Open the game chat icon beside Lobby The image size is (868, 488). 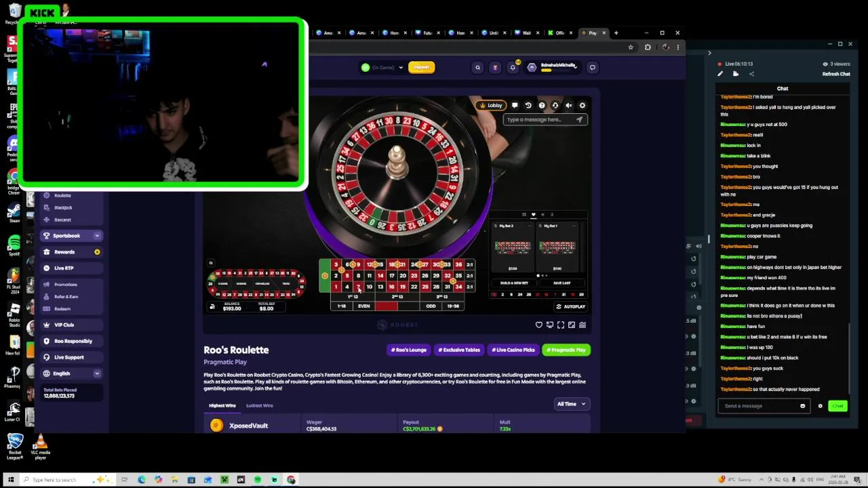[515, 105]
